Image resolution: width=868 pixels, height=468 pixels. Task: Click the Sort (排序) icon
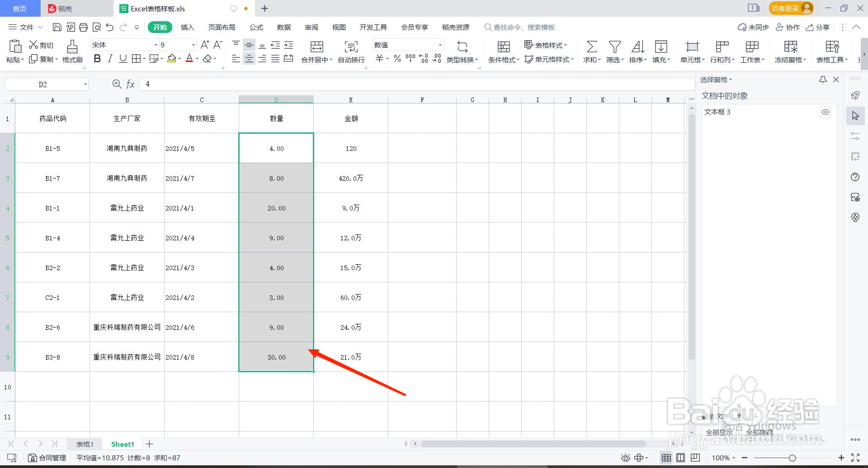[x=637, y=47]
